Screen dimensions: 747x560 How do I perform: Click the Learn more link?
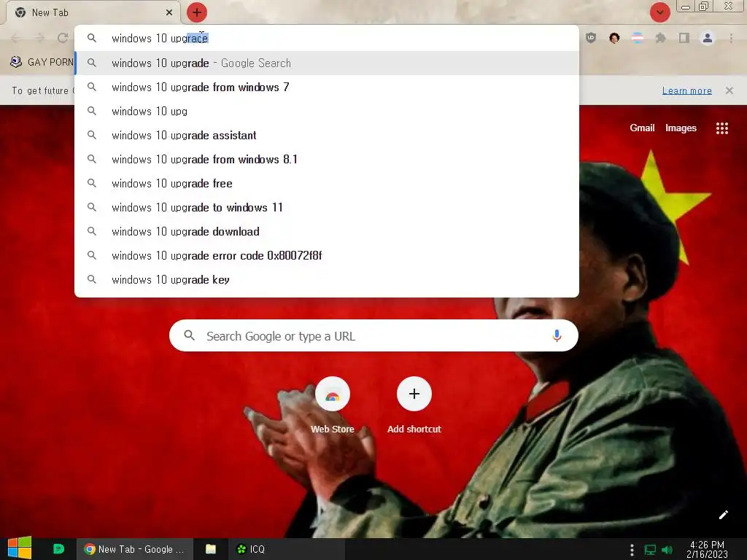tap(687, 90)
